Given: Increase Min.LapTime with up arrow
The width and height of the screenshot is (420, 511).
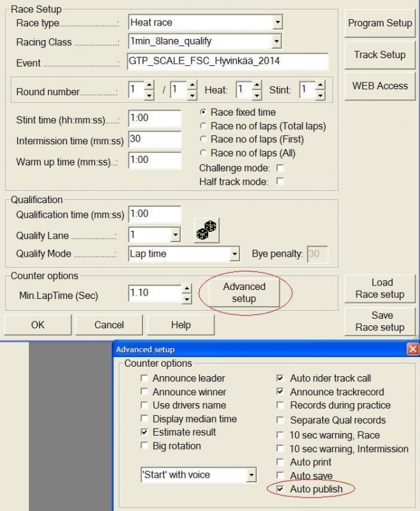Looking at the screenshot, I should tap(186, 289).
